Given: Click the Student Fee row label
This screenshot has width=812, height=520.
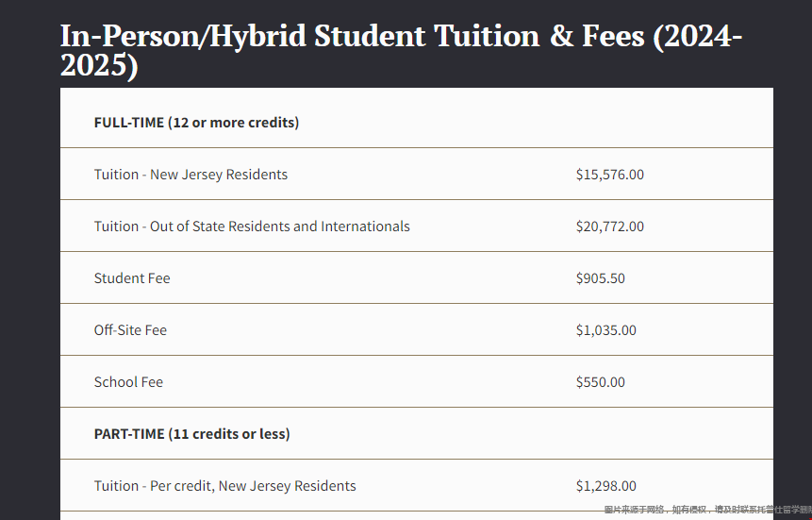Looking at the screenshot, I should tap(132, 278).
